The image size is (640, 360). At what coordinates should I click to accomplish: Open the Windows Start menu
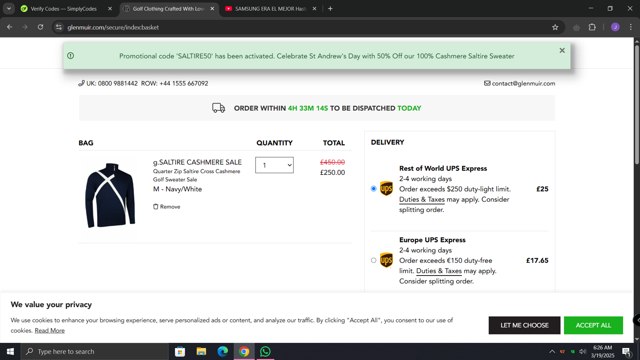coord(10,351)
